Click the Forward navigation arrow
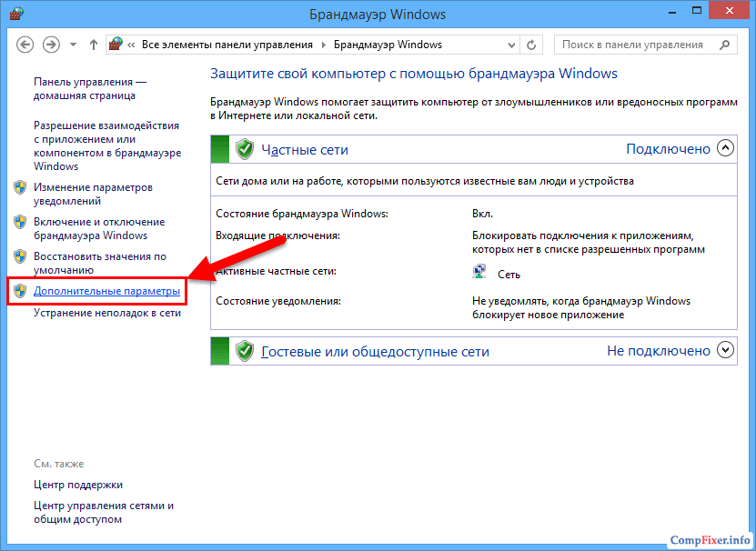This screenshot has height=551, width=756. 52,45
